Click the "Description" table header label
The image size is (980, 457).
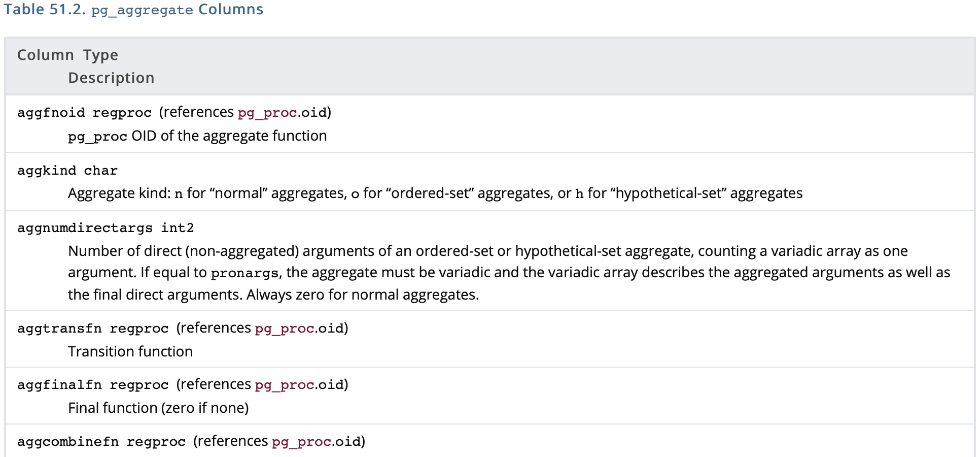point(111,78)
